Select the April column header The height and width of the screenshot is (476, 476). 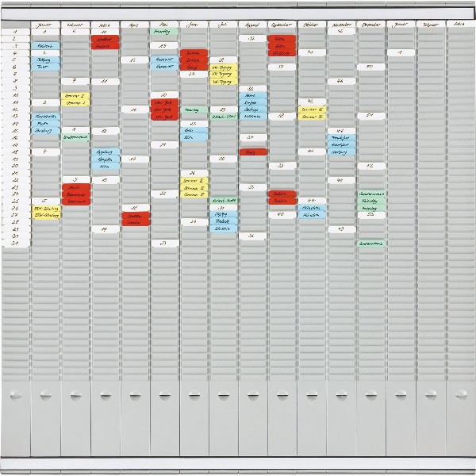click(x=135, y=26)
